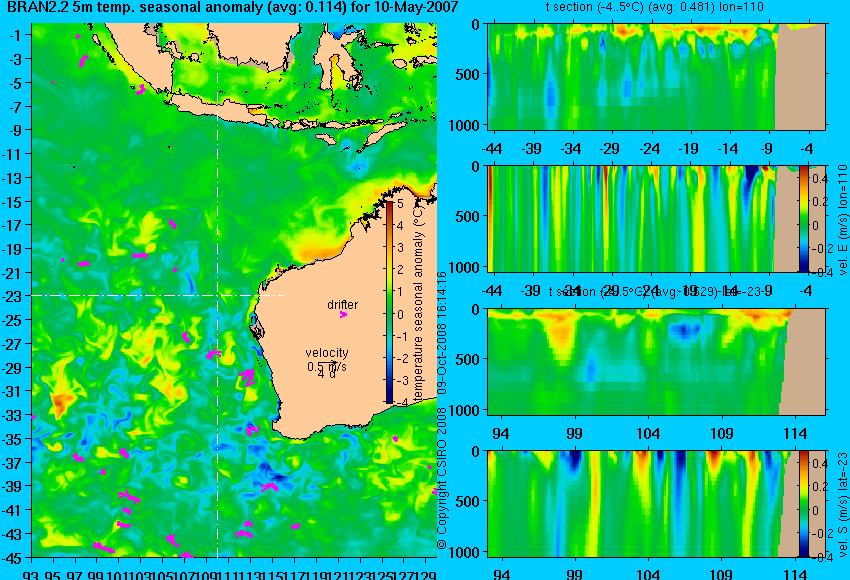The width and height of the screenshot is (850, 580).
Task: Click the -4 tick on temperature color bar
Action: (x=401, y=402)
